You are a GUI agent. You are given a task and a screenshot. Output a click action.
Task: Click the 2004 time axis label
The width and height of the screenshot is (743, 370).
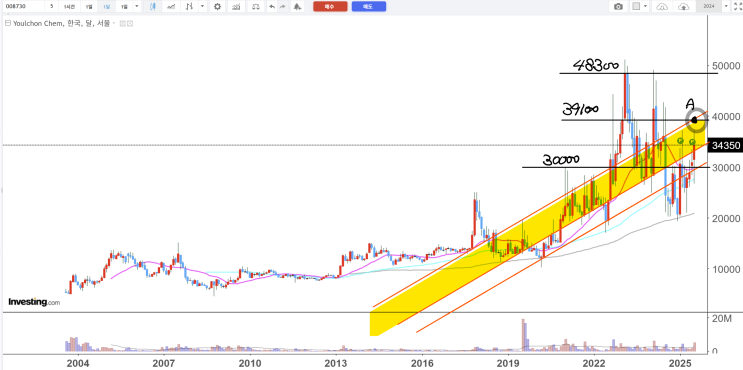[x=78, y=363]
